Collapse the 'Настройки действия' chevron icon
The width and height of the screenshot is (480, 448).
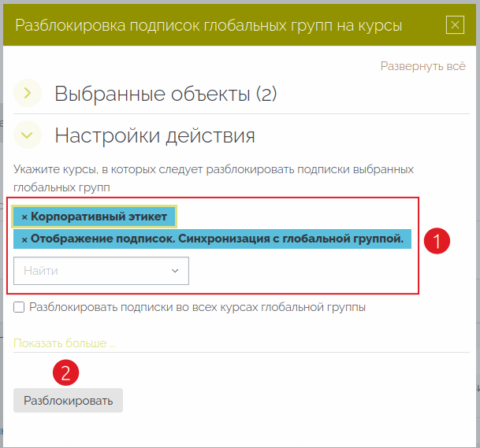28,135
